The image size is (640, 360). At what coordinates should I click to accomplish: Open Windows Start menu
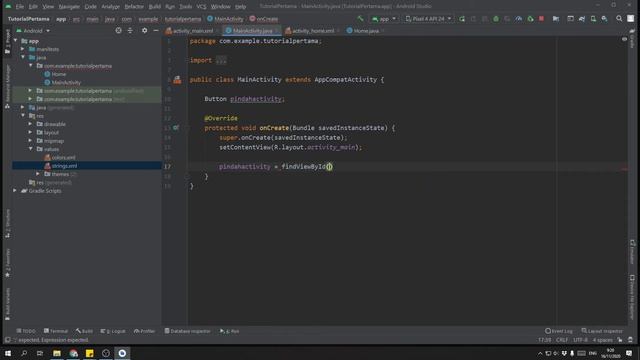point(8,353)
